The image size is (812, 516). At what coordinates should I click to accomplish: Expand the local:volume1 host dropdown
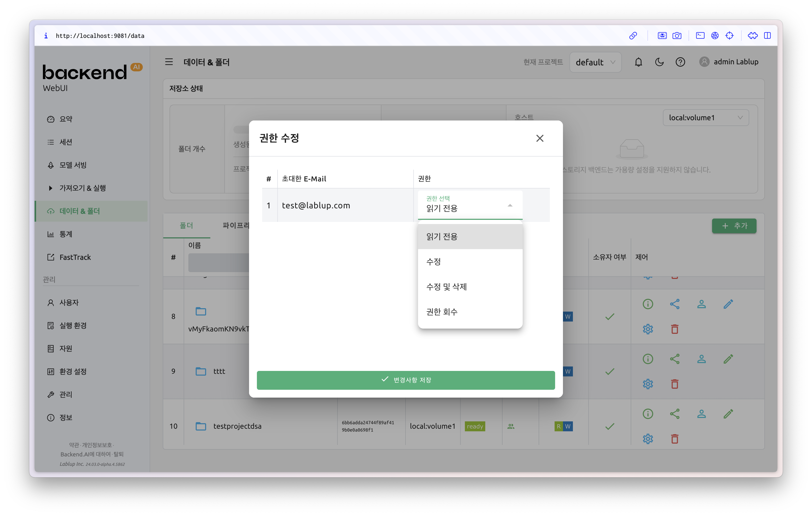(706, 118)
